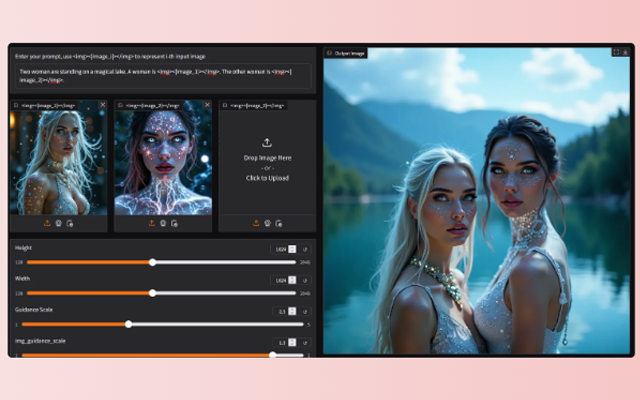Click the Guidance Scale value field
The width and height of the screenshot is (640, 400).
point(282,311)
